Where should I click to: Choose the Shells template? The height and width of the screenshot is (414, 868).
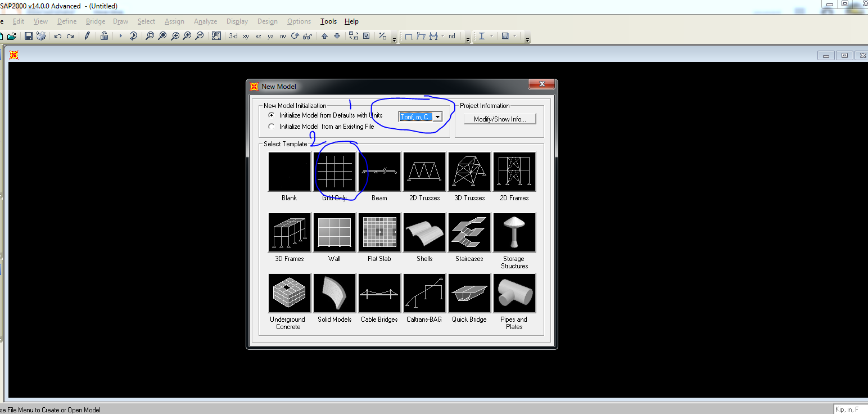[x=424, y=232]
